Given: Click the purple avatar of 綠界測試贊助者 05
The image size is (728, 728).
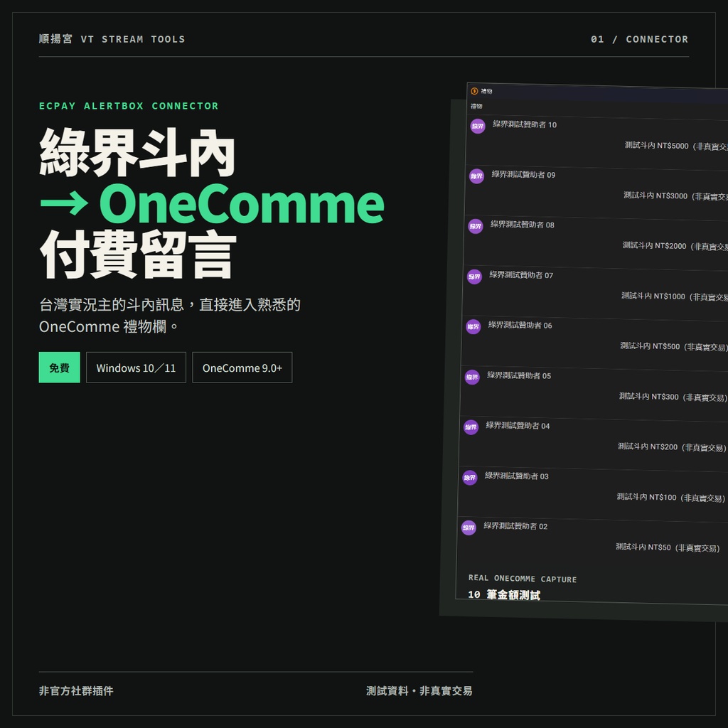Looking at the screenshot, I should coord(472,377).
